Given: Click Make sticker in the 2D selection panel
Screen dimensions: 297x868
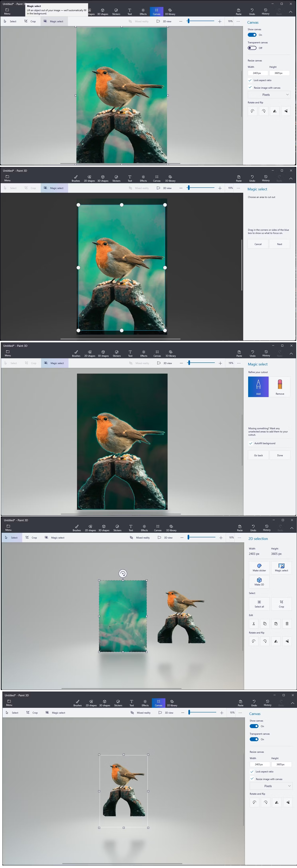Looking at the screenshot, I should tap(259, 567).
